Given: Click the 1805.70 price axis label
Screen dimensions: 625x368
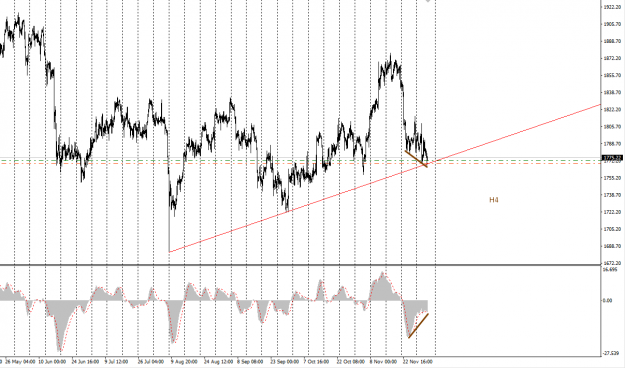Looking at the screenshot, I should [x=613, y=127].
